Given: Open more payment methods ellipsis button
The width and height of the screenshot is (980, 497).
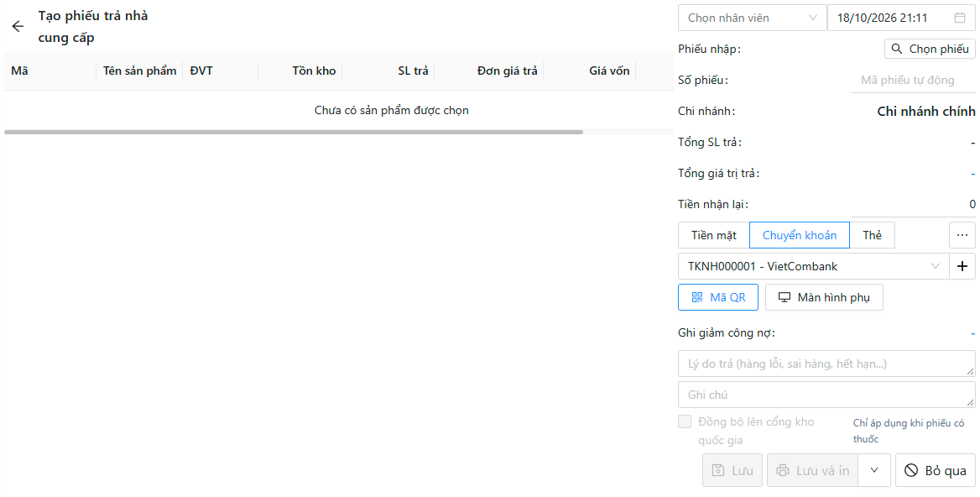Looking at the screenshot, I should [962, 235].
